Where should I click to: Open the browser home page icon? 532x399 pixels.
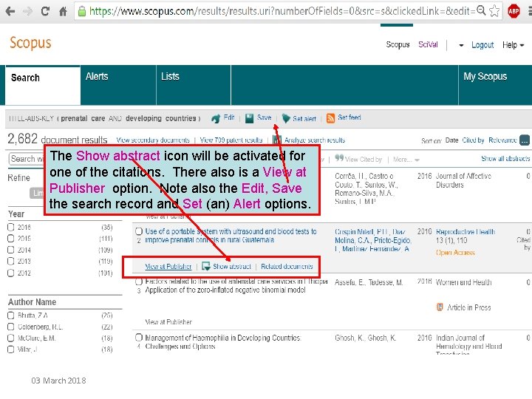pyautogui.click(x=63, y=12)
